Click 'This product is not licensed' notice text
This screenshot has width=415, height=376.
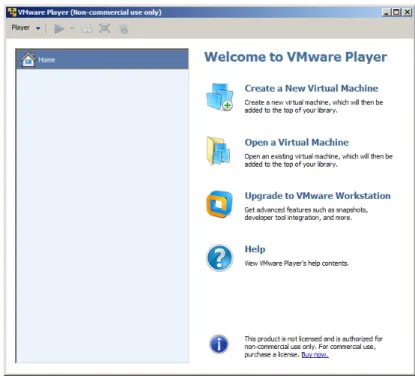313,347
